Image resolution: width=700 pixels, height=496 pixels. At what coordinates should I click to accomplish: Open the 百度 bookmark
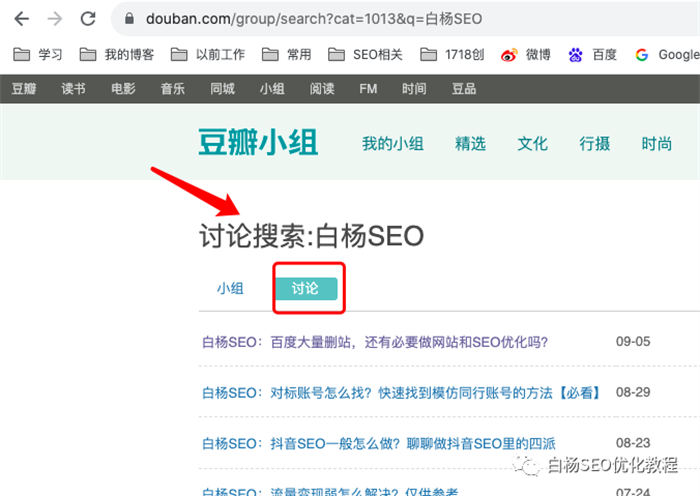[x=593, y=54]
